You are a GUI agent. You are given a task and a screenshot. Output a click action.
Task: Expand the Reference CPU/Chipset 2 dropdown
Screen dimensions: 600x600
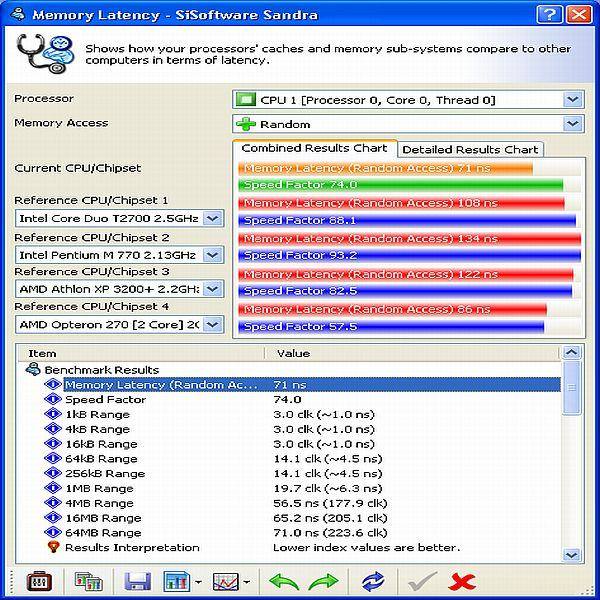pos(213,255)
